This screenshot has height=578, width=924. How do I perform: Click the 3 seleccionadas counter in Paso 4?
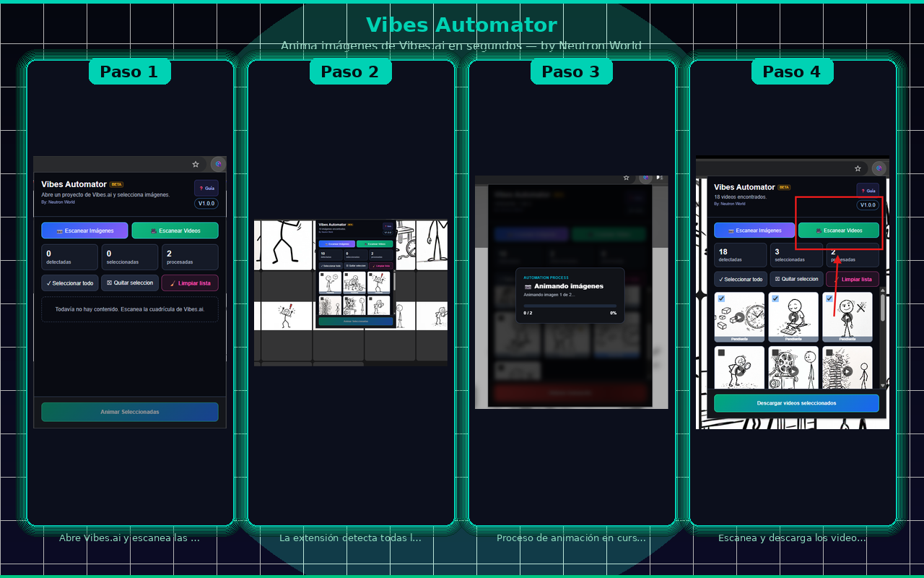(797, 255)
